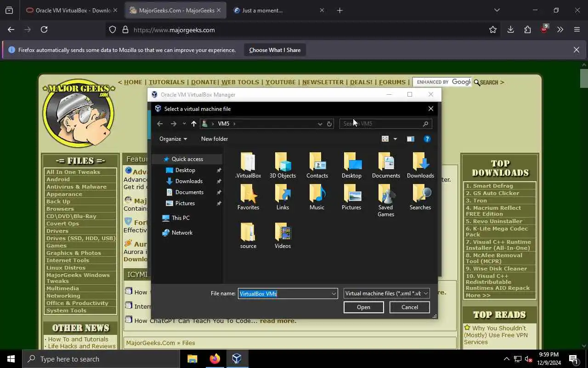
Task: Open Firefox extensions menu
Action: point(527,29)
